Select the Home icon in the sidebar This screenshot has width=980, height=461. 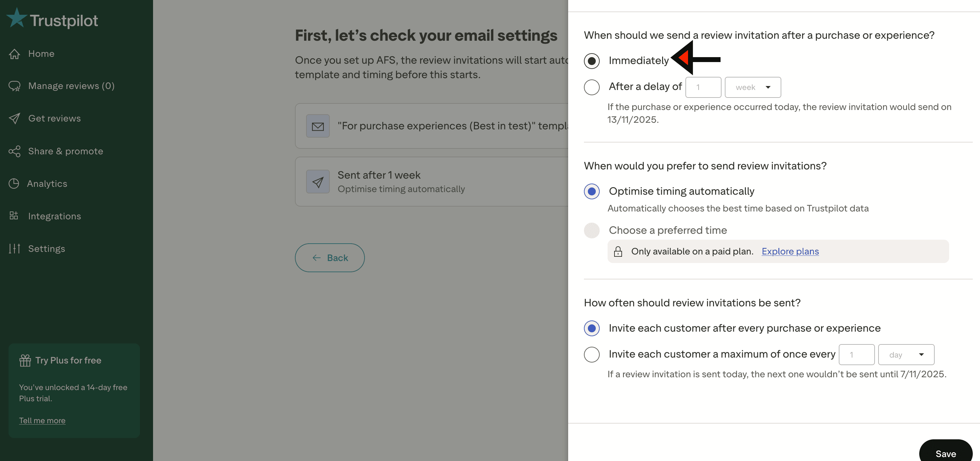coord(14,54)
